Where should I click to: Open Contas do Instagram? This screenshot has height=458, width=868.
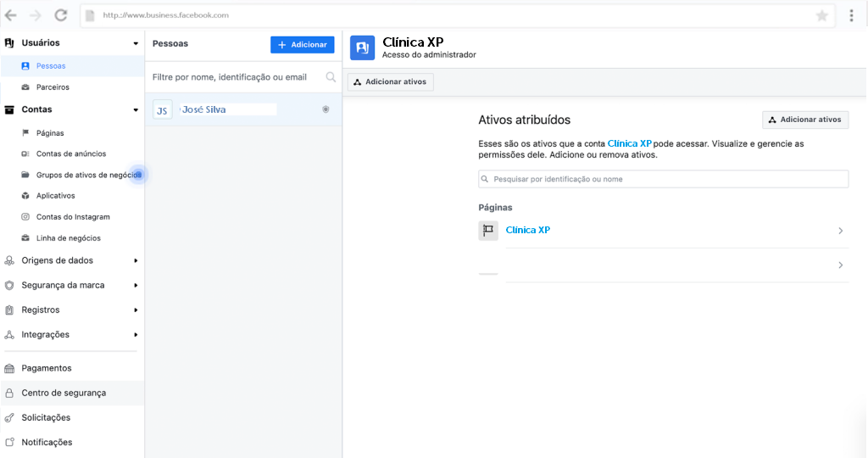tap(73, 216)
